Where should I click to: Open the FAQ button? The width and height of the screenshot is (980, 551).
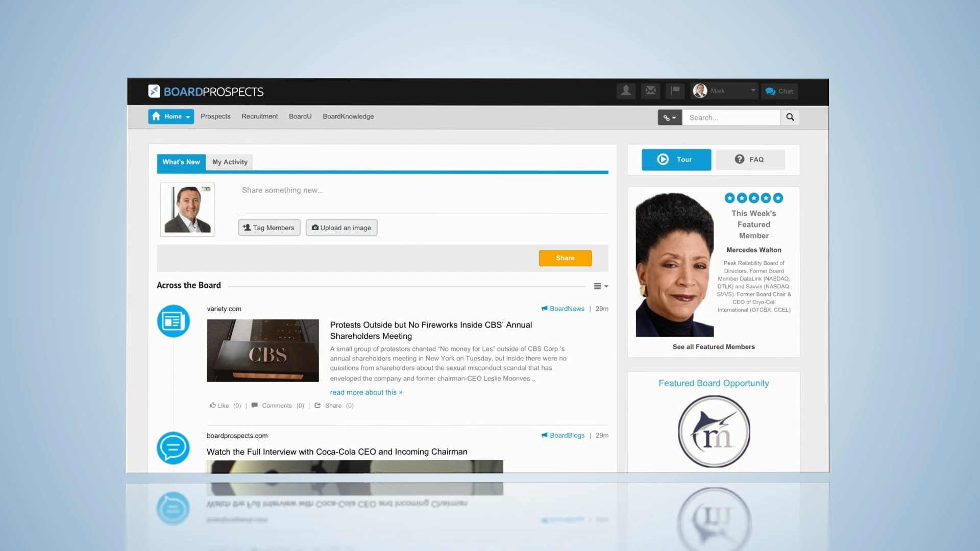tap(750, 160)
